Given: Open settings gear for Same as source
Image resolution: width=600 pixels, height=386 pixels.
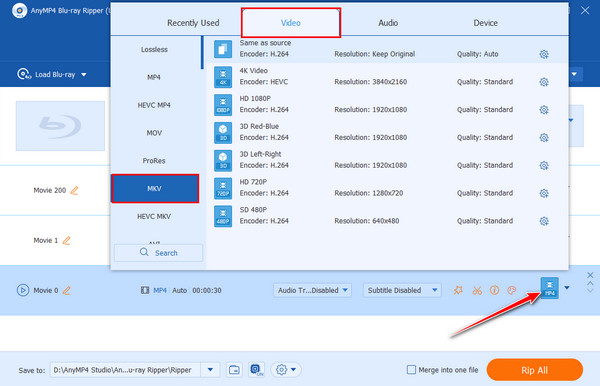Looking at the screenshot, I should pos(544,54).
